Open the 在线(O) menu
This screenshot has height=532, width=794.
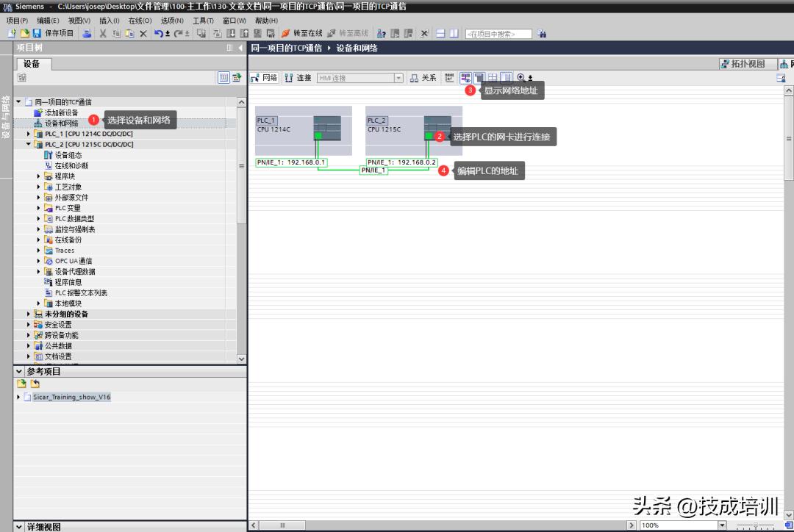(140, 21)
